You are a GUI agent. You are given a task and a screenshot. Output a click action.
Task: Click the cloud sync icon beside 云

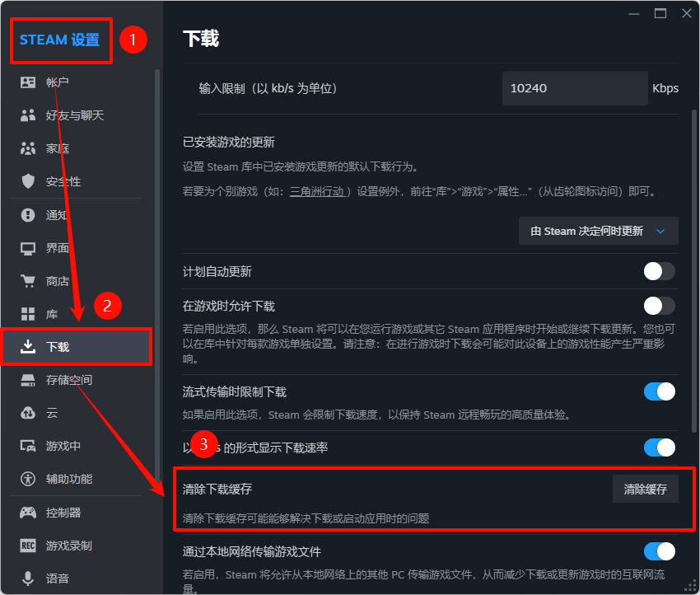pos(28,413)
